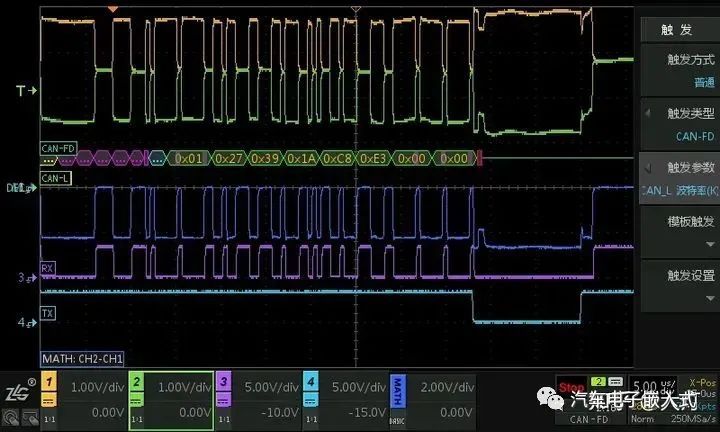Click channel 1 probe ratio 1:1
The height and width of the screenshot is (432, 720).
click(49, 419)
